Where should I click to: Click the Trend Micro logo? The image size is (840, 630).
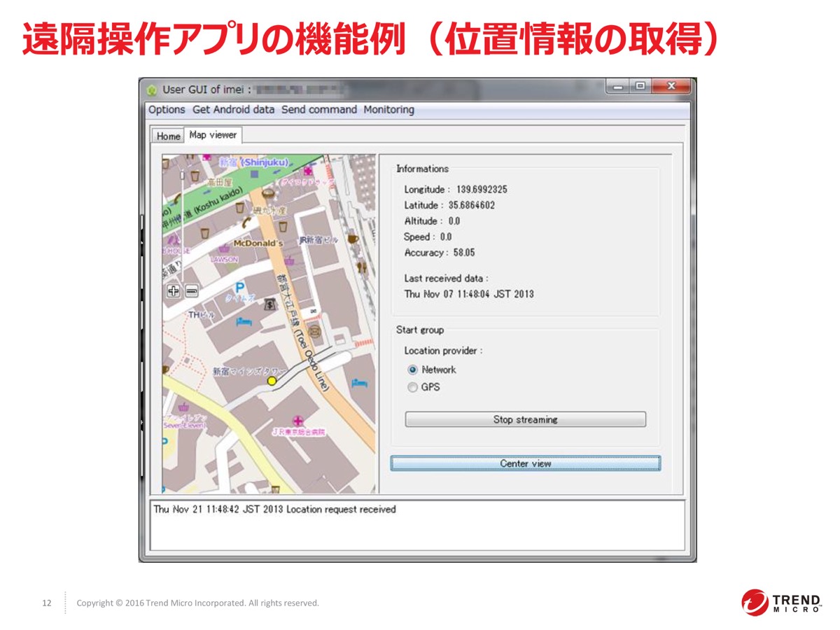tap(782, 603)
